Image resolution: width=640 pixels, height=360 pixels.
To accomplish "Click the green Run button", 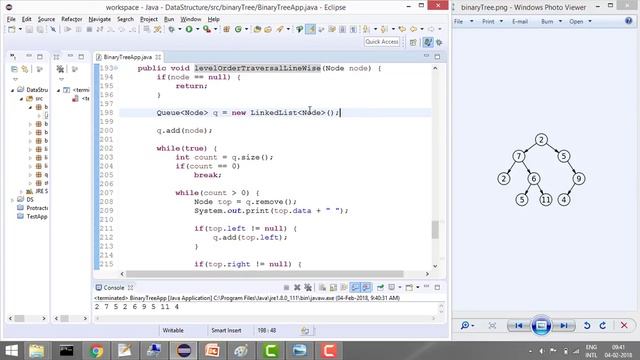I will click(x=189, y=29).
